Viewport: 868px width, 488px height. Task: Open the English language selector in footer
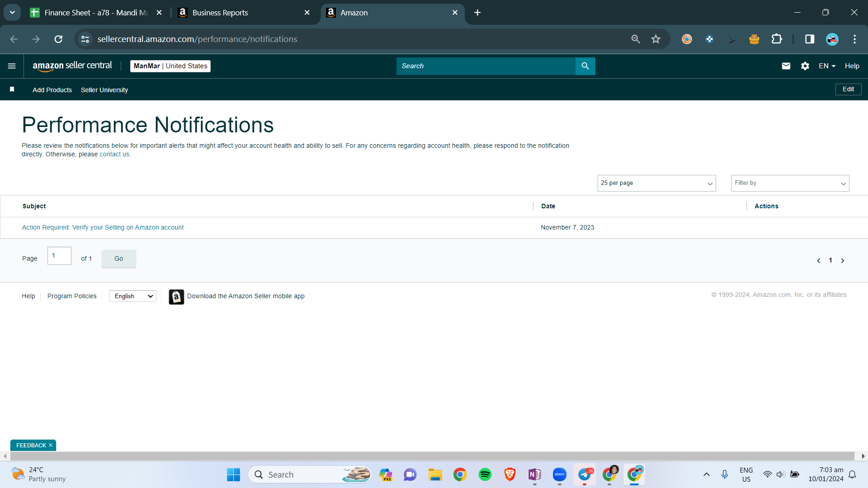click(132, 296)
